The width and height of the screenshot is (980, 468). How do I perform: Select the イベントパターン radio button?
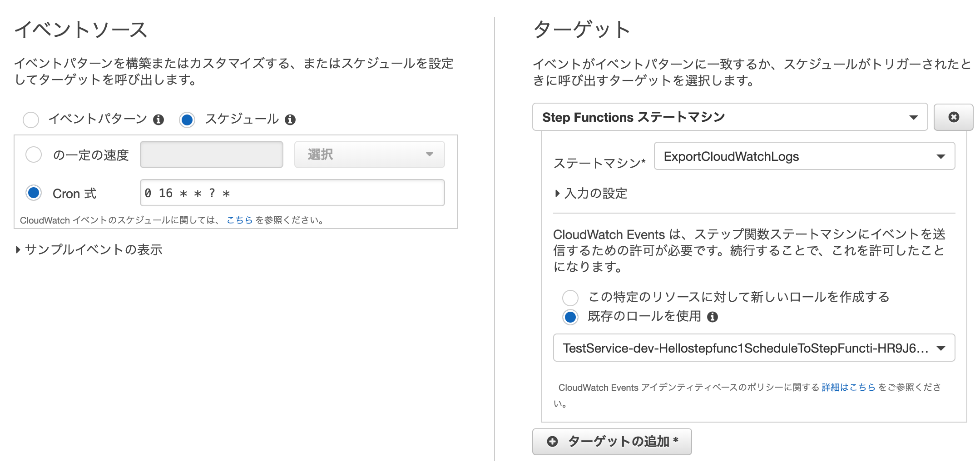click(x=30, y=119)
